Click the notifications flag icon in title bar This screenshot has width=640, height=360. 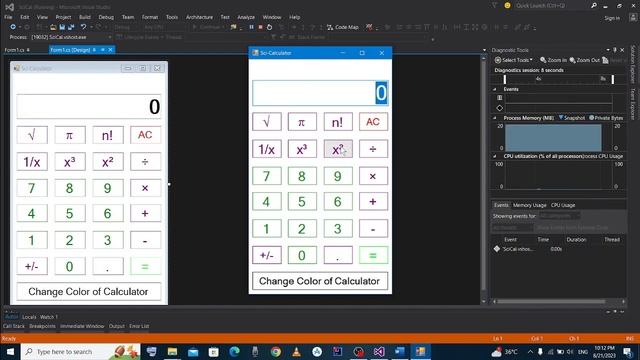[x=494, y=6]
